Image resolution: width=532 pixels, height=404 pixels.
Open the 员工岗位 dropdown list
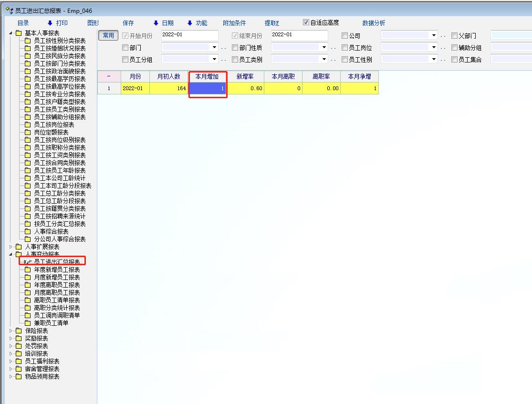[434, 48]
